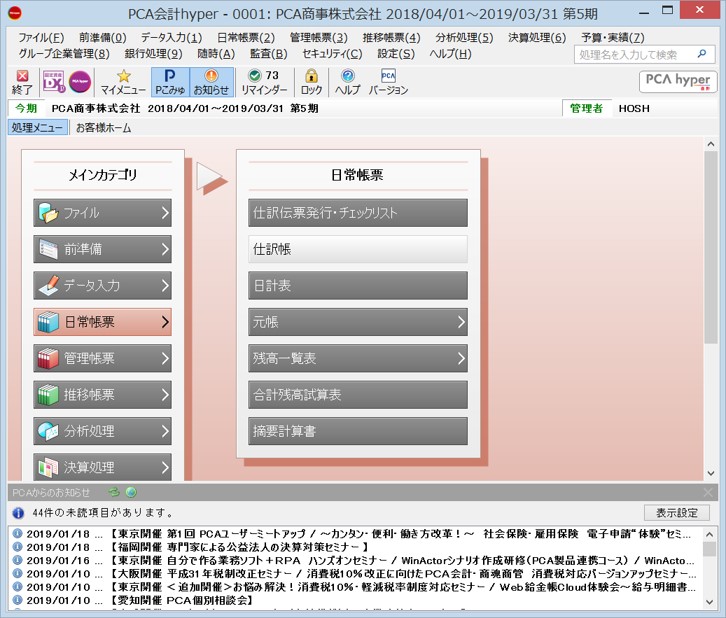
Task: Click the main panel vertical scrollbar
Action: coord(710,246)
